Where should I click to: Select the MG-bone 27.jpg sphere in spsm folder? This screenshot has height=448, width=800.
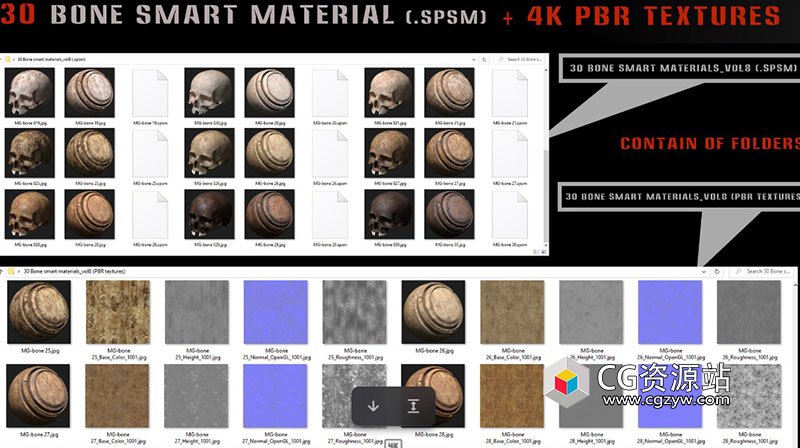[x=449, y=153]
